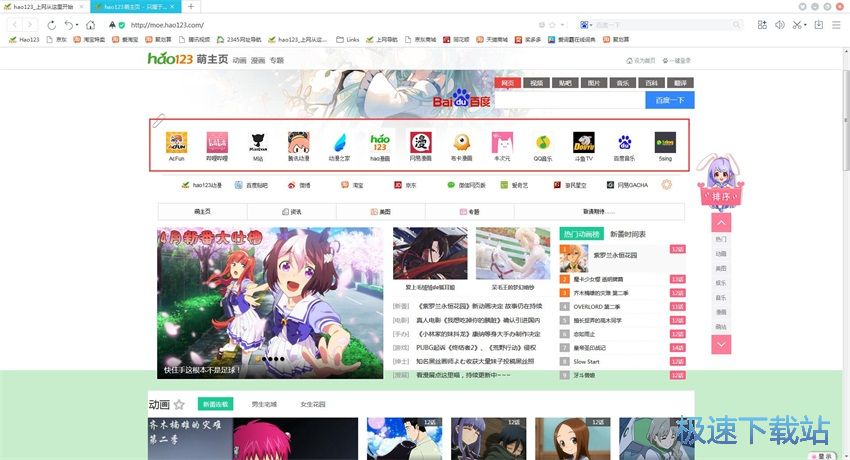The height and width of the screenshot is (460, 850).
Task: Click the undo closed tab icon
Action: click(68, 25)
